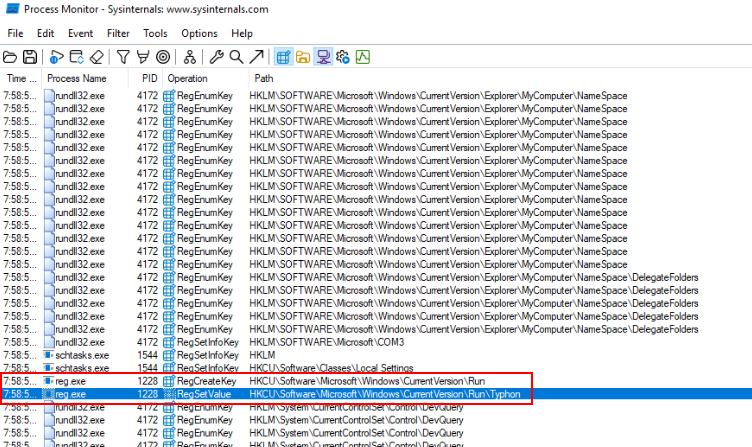Select schtasks.exe in the HKLM row
752x447 pixels.
point(82,355)
